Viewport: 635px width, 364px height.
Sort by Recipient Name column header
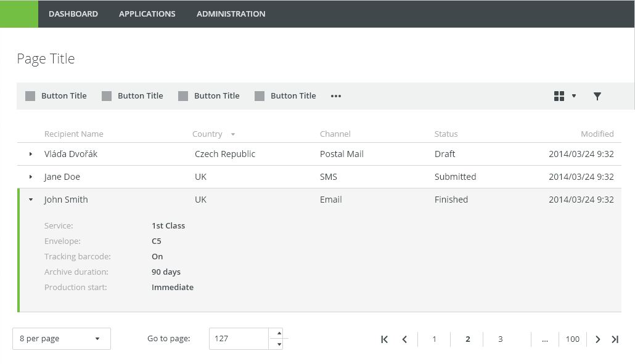(74, 134)
